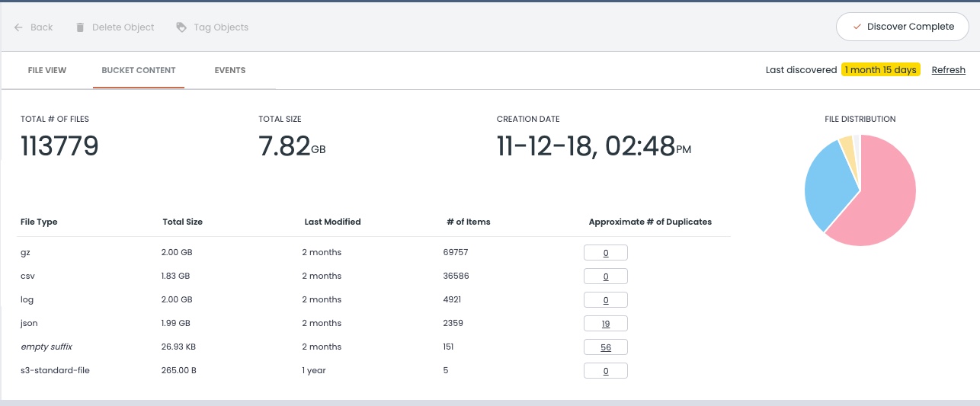Click the Discover Complete button text

tap(911, 27)
